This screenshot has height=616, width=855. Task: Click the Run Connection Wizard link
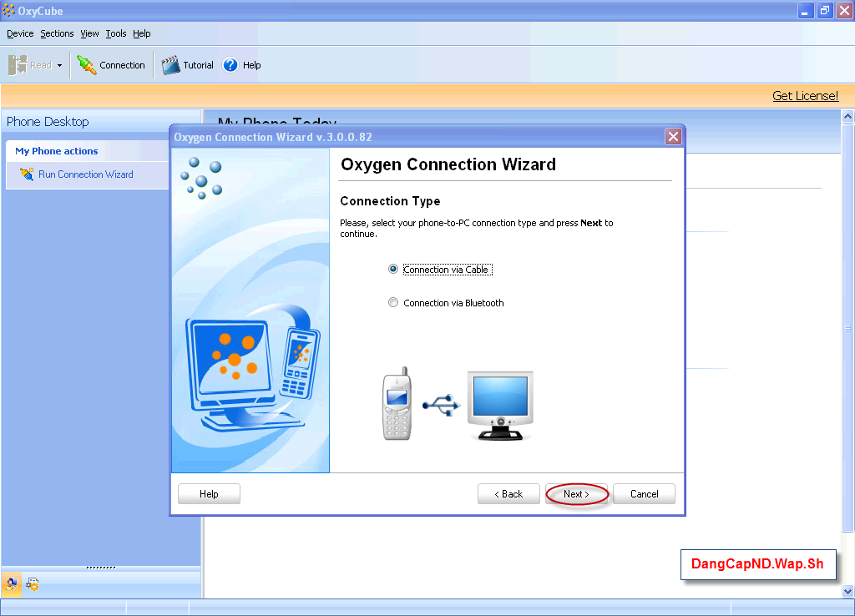(x=86, y=174)
